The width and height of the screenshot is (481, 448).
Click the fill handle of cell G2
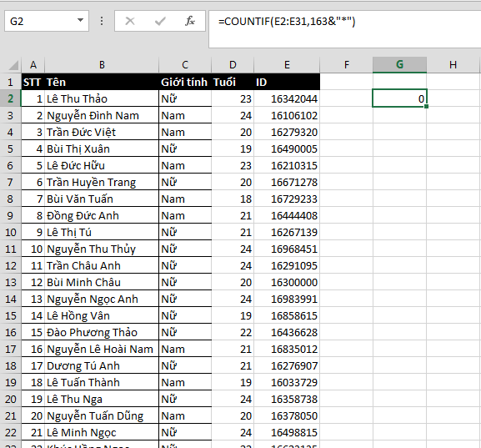click(426, 107)
